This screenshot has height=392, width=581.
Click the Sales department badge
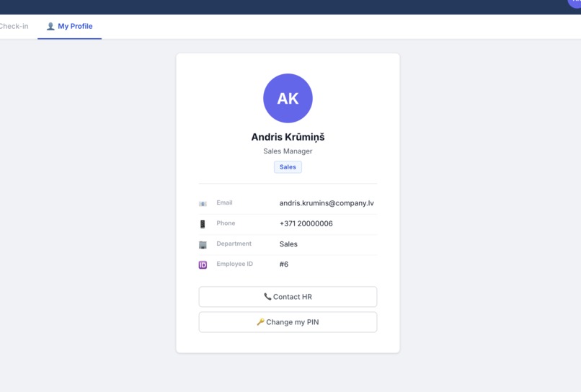click(x=288, y=167)
